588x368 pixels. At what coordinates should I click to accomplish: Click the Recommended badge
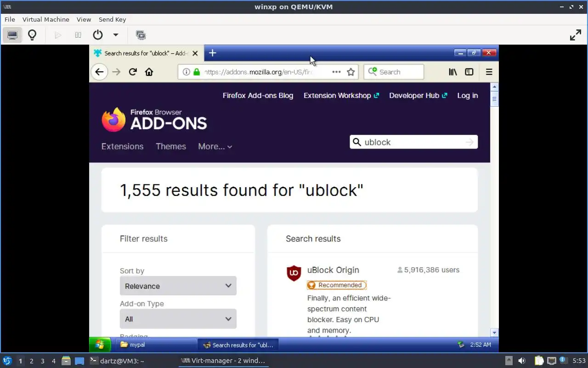[x=337, y=285]
